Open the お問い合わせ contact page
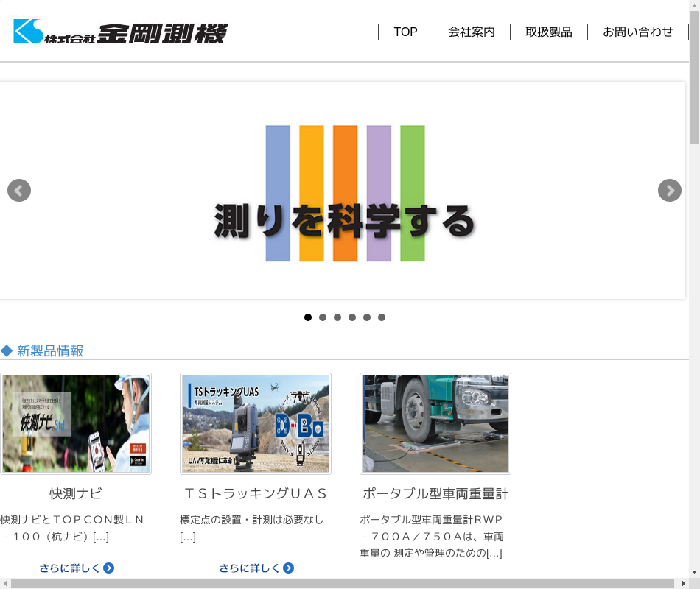The image size is (700, 589). click(x=638, y=32)
